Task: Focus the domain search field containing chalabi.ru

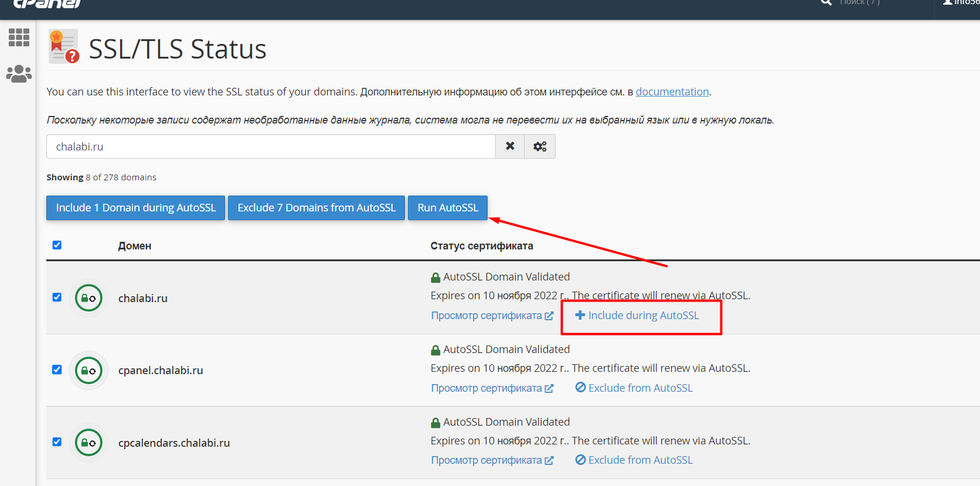Action: (x=271, y=146)
